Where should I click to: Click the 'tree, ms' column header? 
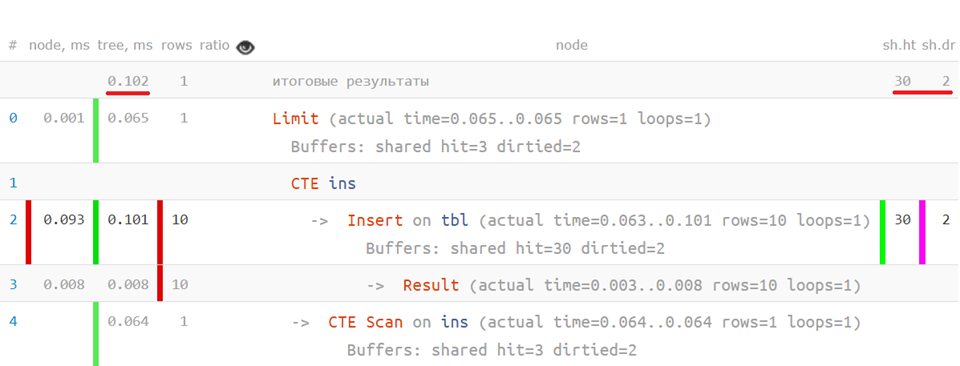coord(125,45)
